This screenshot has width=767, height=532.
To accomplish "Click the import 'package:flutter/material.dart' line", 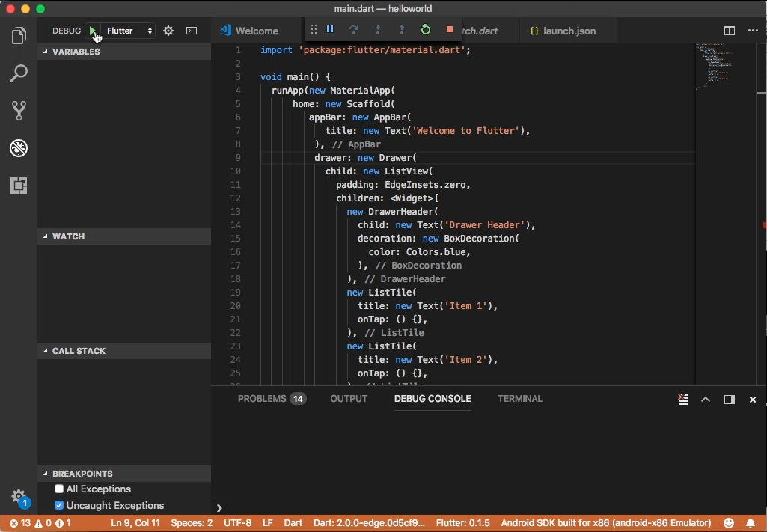I will pos(365,50).
